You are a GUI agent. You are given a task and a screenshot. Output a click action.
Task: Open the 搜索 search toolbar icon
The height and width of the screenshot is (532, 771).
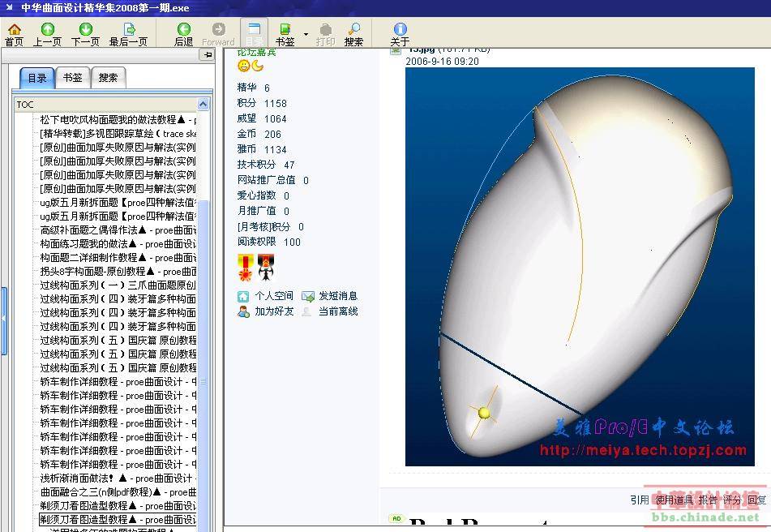(x=353, y=35)
